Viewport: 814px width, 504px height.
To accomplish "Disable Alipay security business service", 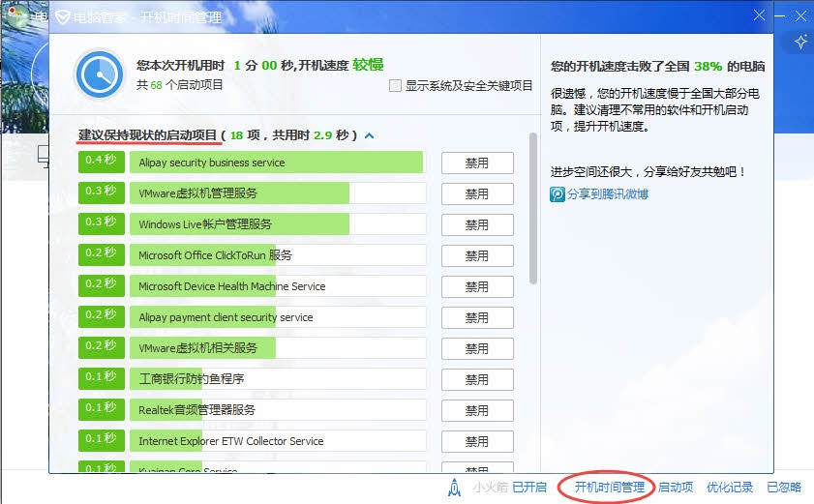I will [x=477, y=163].
